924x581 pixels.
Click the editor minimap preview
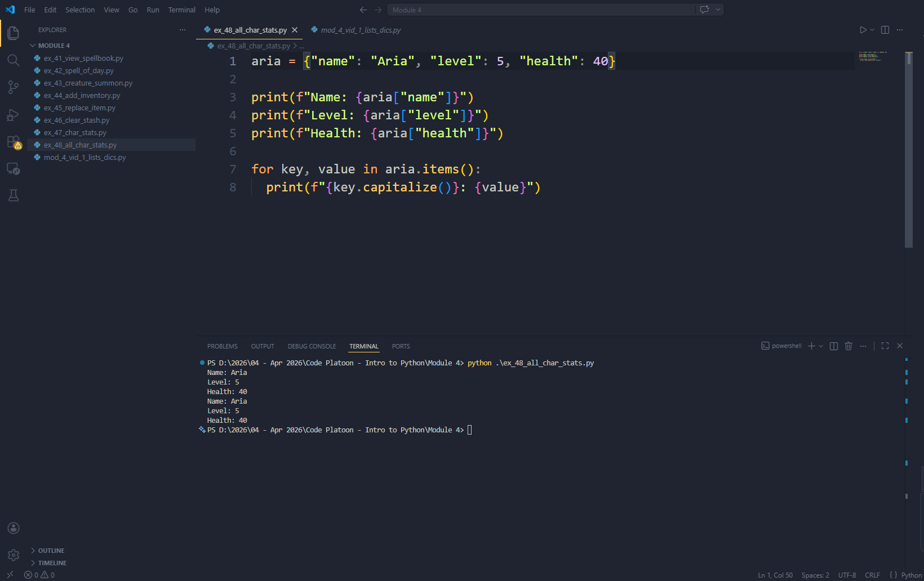pos(873,56)
